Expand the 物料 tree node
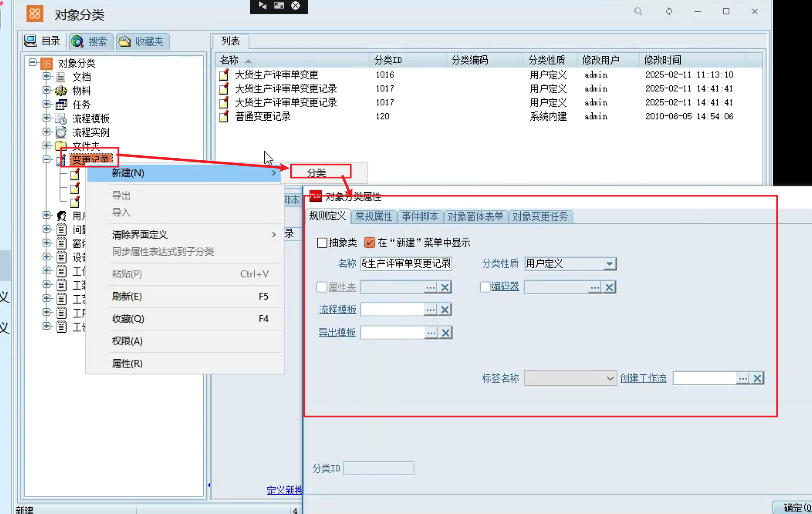This screenshot has height=514, width=812. [47, 90]
